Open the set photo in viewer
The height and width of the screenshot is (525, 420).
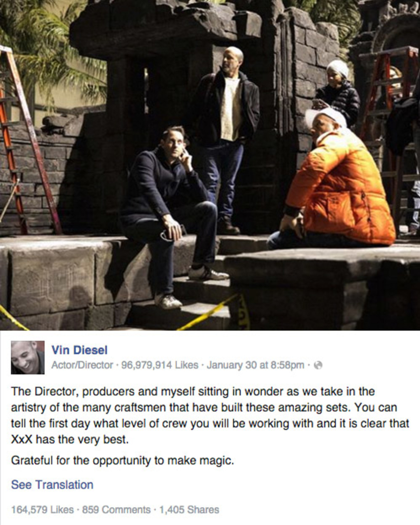pos(210,165)
